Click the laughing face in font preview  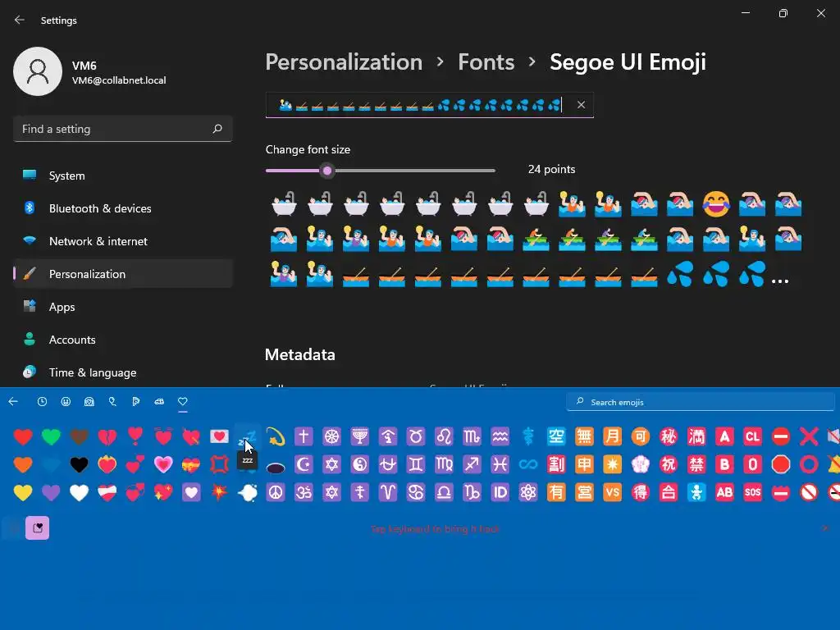(x=716, y=204)
